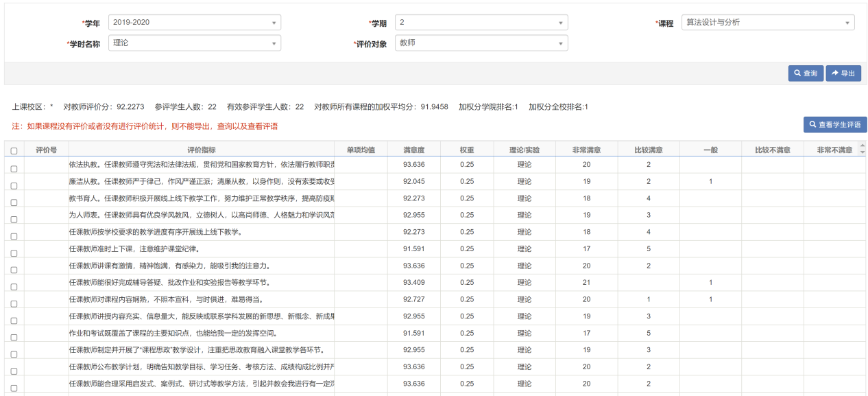Select the indicator text 任课教师能很好完成辅导答疑
Screen dimensions: 868x396
click(x=169, y=282)
